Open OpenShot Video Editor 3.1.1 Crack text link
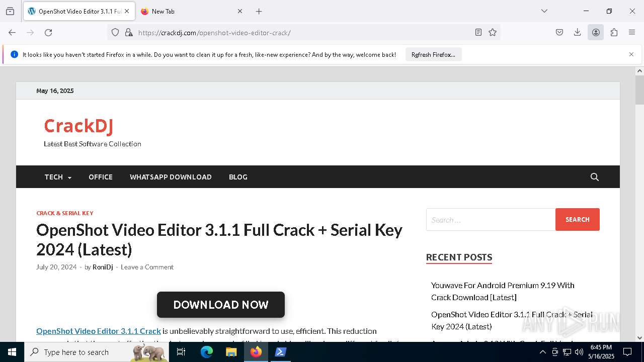644x362 pixels. (x=99, y=331)
